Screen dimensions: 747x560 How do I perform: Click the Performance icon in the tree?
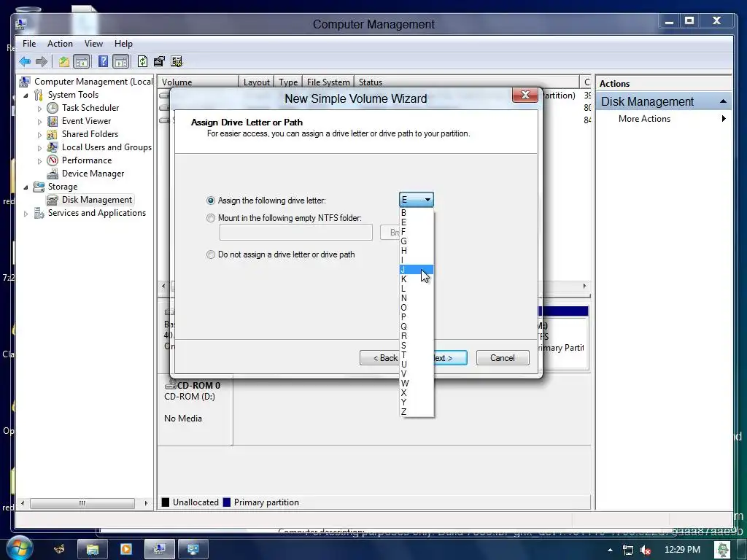coord(53,160)
